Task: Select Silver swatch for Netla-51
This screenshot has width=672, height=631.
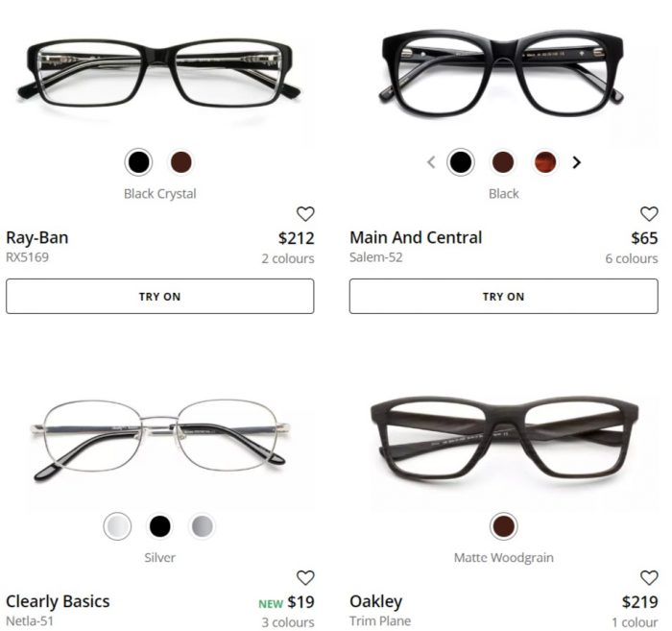Action: coord(117,526)
